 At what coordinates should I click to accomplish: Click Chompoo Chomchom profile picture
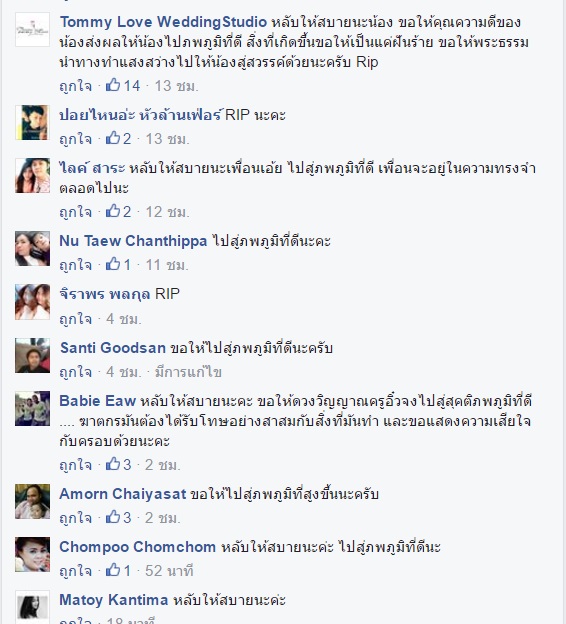click(x=33, y=554)
